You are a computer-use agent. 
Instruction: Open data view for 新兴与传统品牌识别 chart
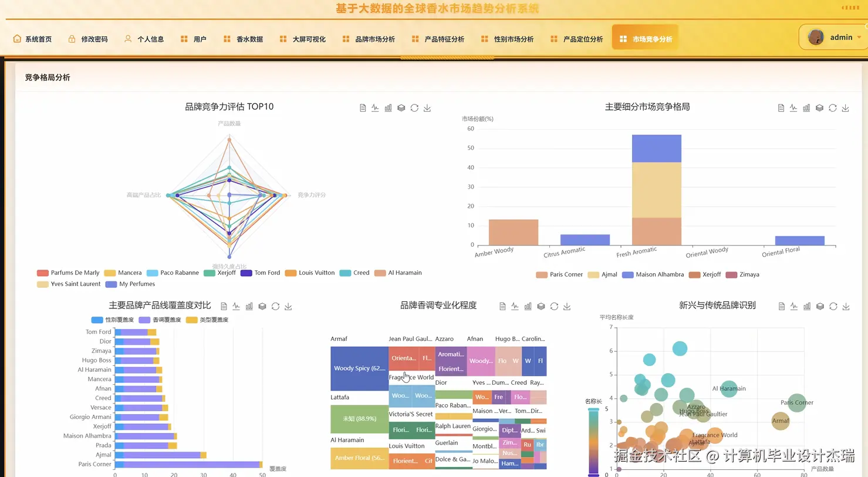tap(781, 305)
